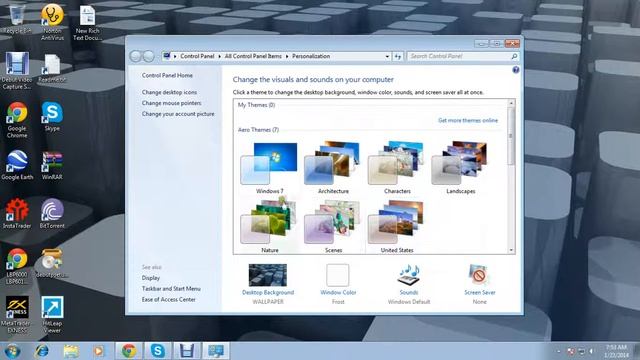Open Windows Media Player from taskbar
The image size is (640, 360).
pos(98,351)
